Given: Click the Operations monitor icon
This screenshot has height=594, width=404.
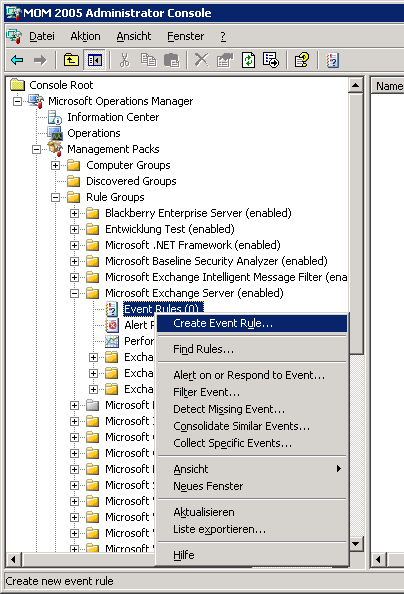Looking at the screenshot, I should click(x=55, y=133).
